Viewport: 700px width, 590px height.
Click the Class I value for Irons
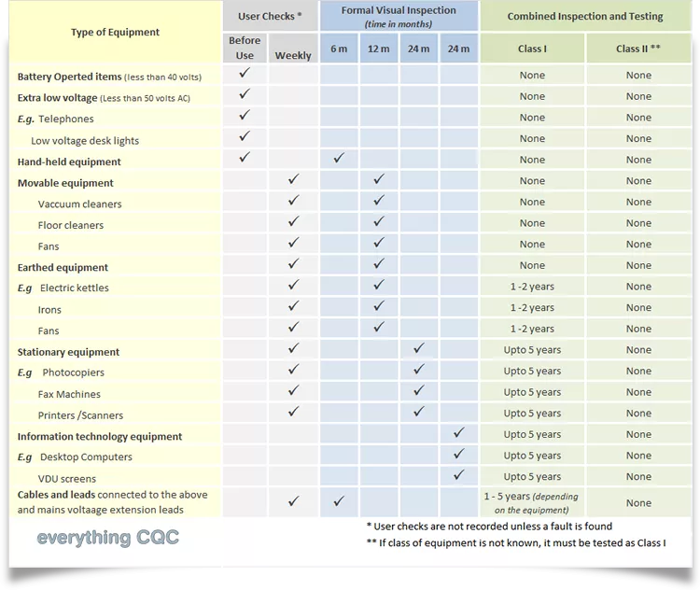[532, 308]
